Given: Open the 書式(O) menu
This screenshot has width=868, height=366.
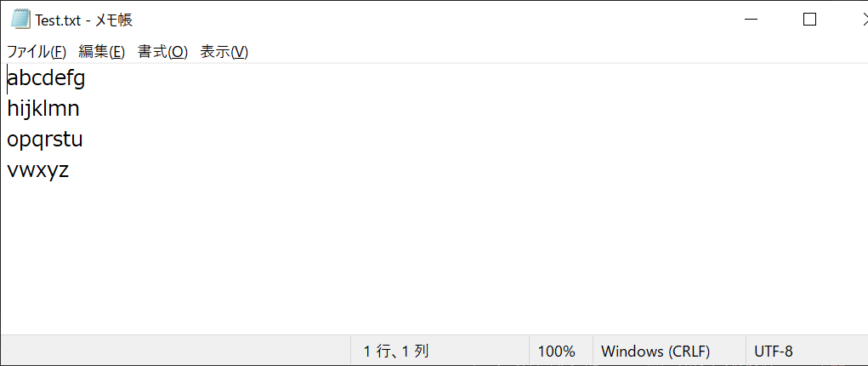Looking at the screenshot, I should [x=162, y=52].
